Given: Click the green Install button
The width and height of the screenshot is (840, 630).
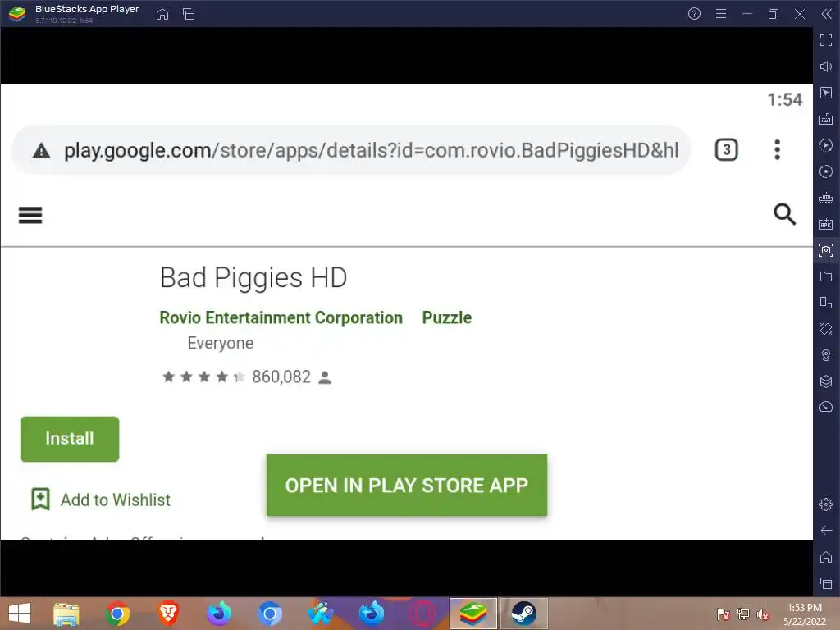Looking at the screenshot, I should coord(70,439).
